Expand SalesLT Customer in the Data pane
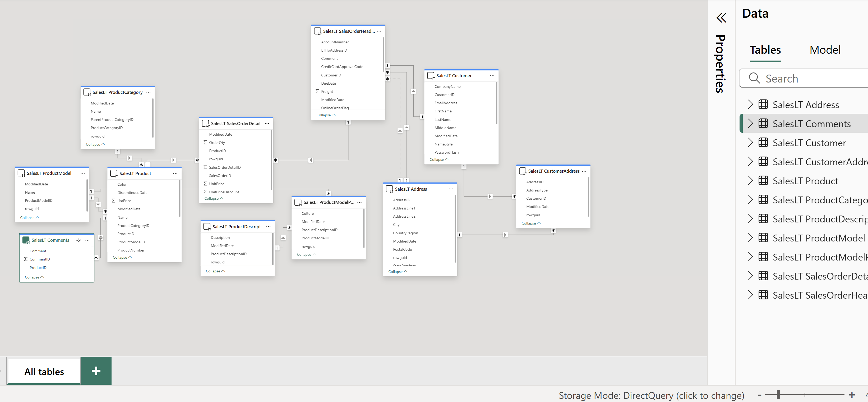The image size is (868, 402). point(750,142)
